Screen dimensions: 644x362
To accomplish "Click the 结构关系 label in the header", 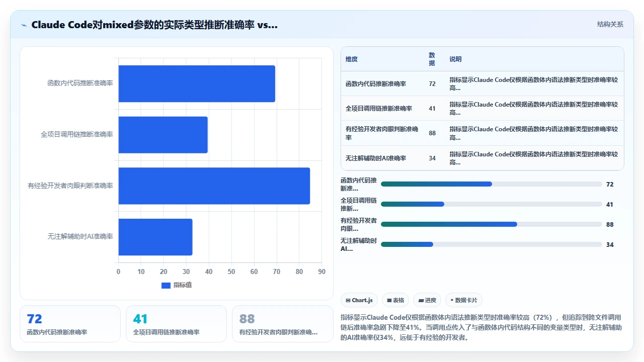I will 610,24.
